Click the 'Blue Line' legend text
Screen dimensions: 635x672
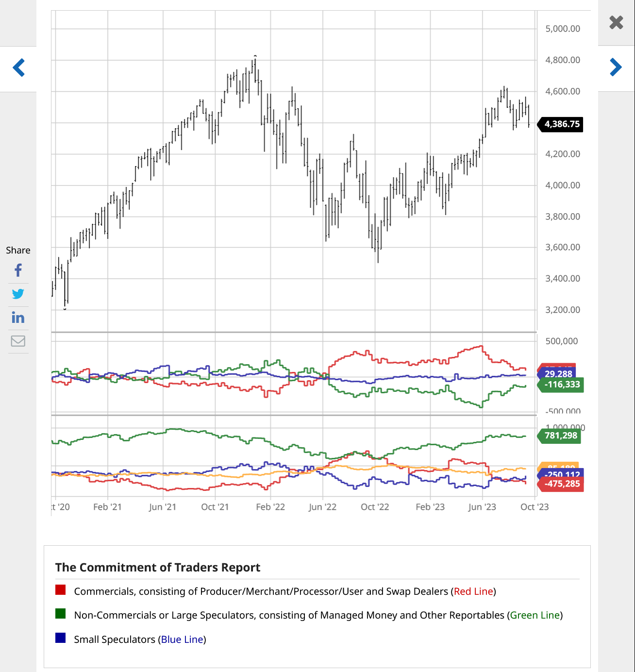point(182,639)
